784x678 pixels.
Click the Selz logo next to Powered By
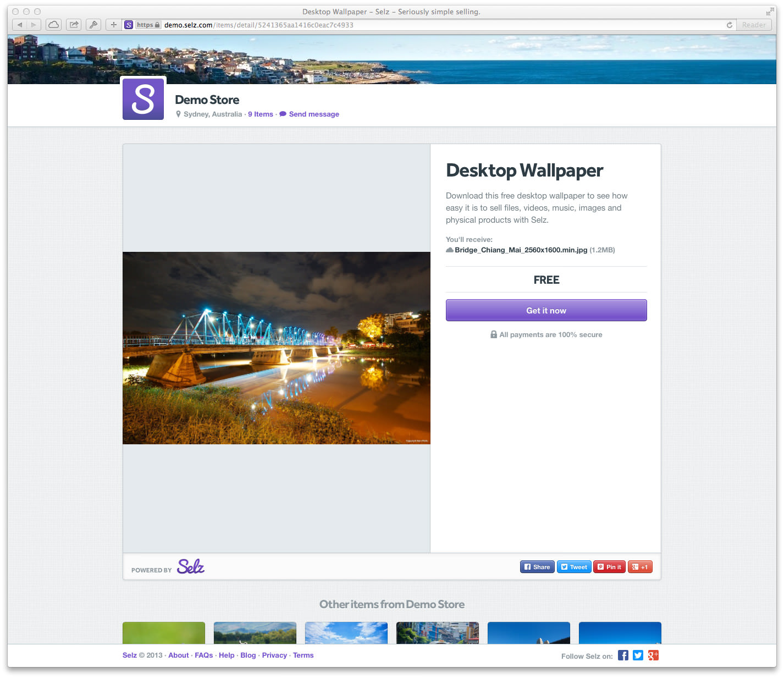click(x=191, y=566)
